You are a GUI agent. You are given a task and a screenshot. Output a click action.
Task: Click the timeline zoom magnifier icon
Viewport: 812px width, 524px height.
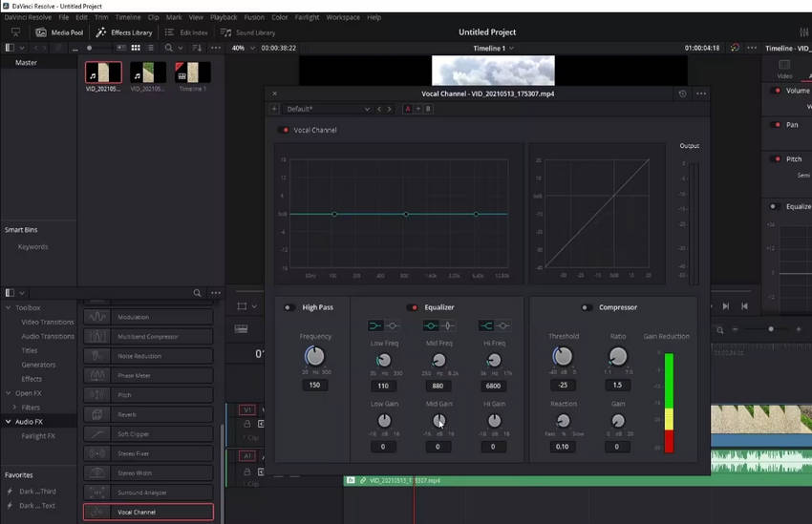[720, 329]
